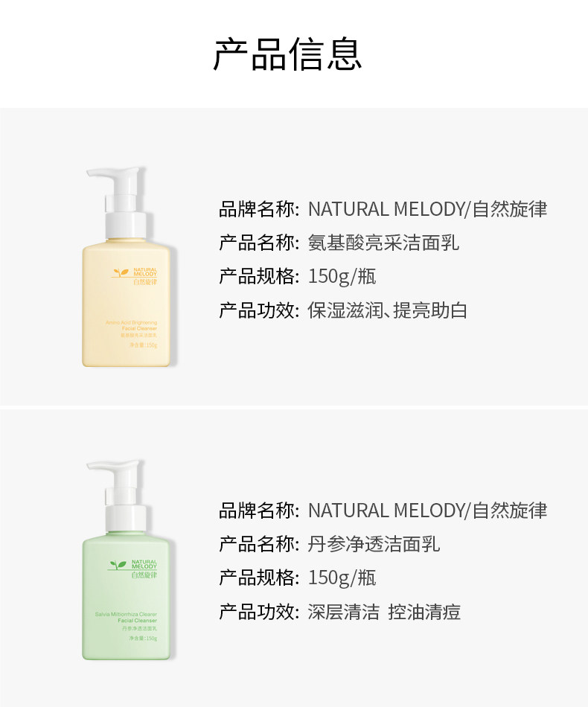The height and width of the screenshot is (707, 588).
Task: Click the second NATURAL MELODY/自然旋律 brand text
Action: point(427,511)
